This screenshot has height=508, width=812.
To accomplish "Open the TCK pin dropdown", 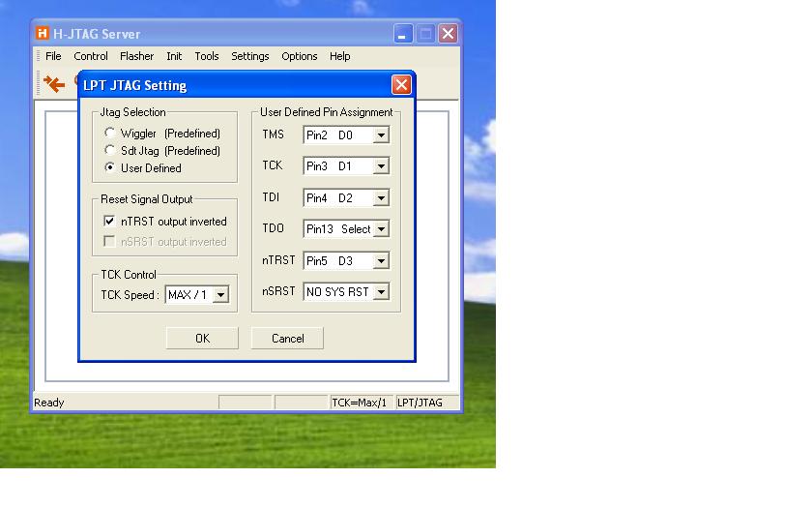I will 381,166.
